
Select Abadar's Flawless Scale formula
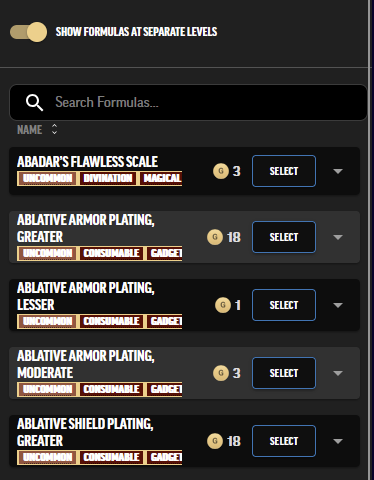pos(284,171)
